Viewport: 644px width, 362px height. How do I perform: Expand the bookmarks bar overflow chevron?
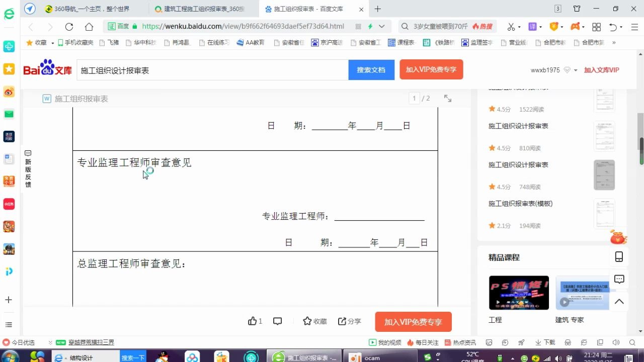pyautogui.click(x=613, y=43)
